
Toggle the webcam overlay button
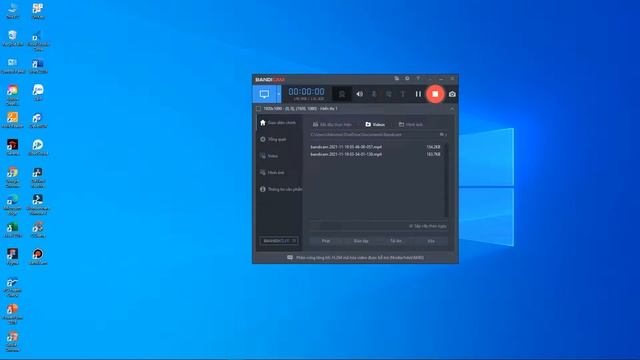[342, 94]
